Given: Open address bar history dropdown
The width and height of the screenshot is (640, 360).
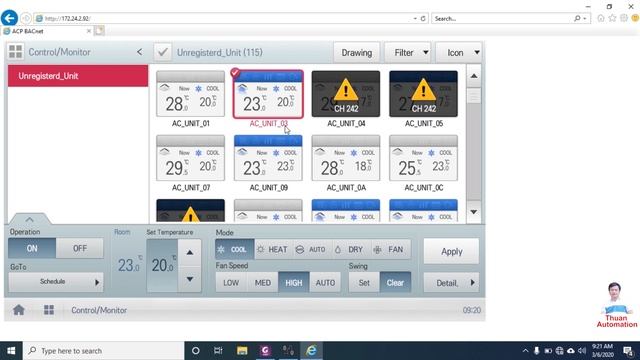Looking at the screenshot, I should 415,18.
